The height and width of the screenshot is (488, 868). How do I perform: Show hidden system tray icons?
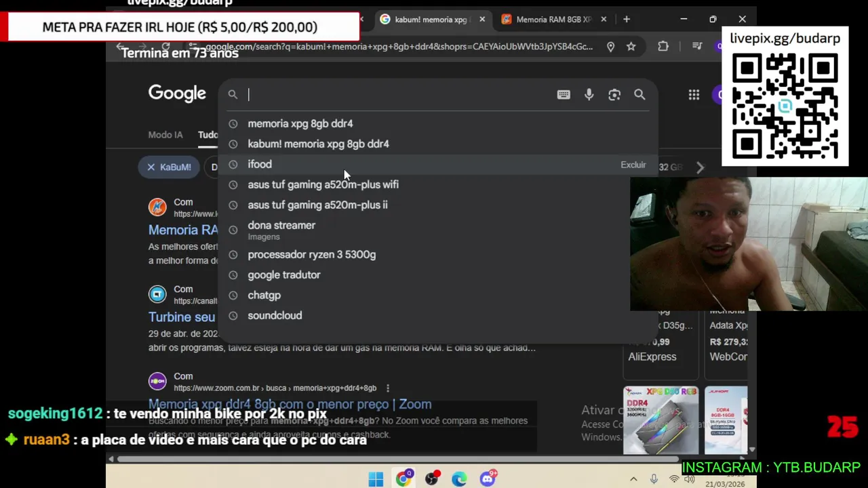[633, 479]
